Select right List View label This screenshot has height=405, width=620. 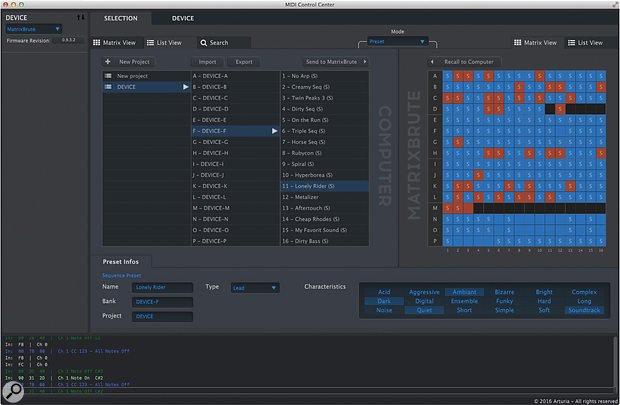590,43
